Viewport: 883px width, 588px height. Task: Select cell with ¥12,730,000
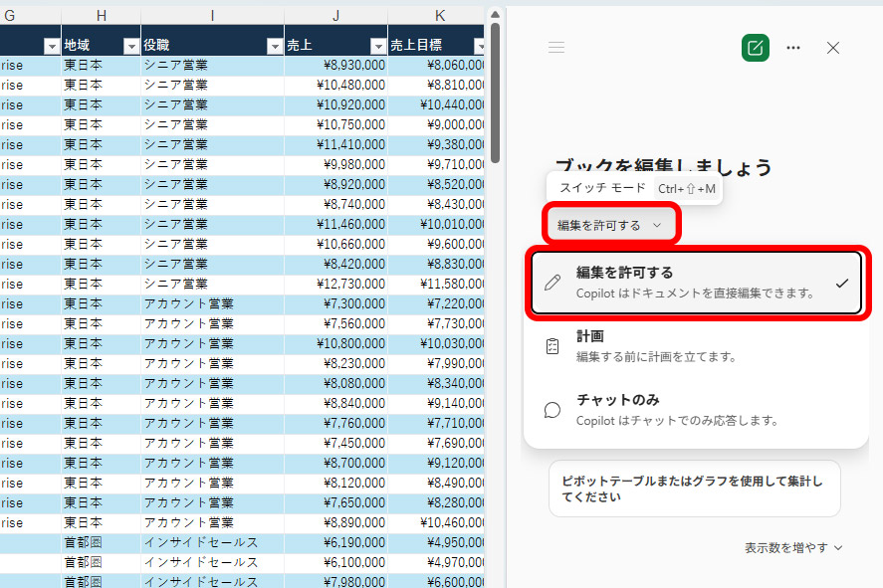click(336, 285)
